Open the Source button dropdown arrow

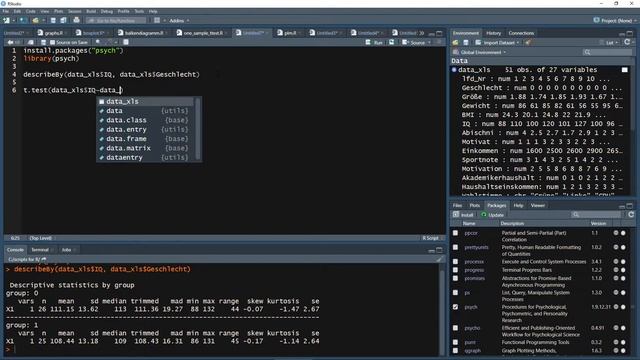(429, 42)
